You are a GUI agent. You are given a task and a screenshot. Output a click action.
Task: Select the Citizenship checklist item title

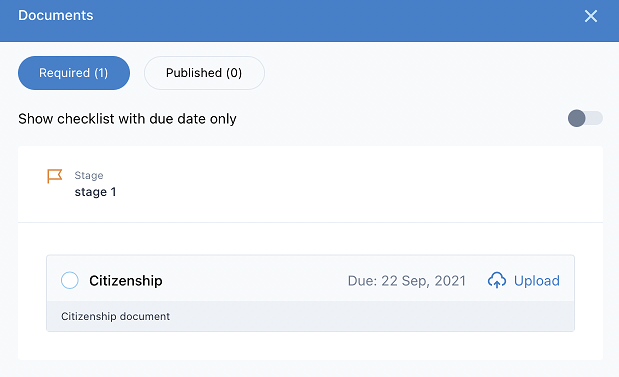[126, 281]
